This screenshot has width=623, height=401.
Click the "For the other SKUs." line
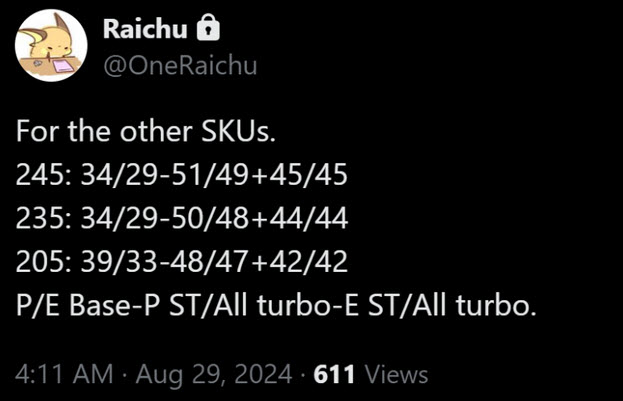(x=124, y=133)
